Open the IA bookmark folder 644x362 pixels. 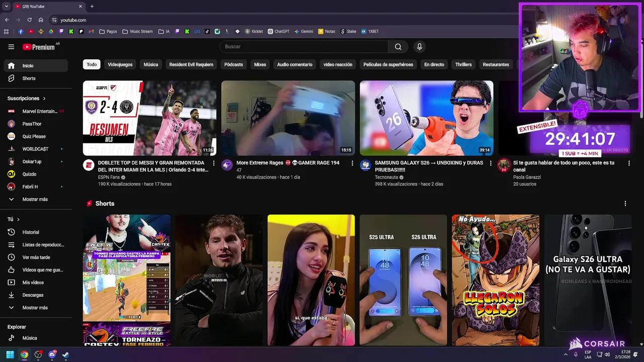coord(164,31)
